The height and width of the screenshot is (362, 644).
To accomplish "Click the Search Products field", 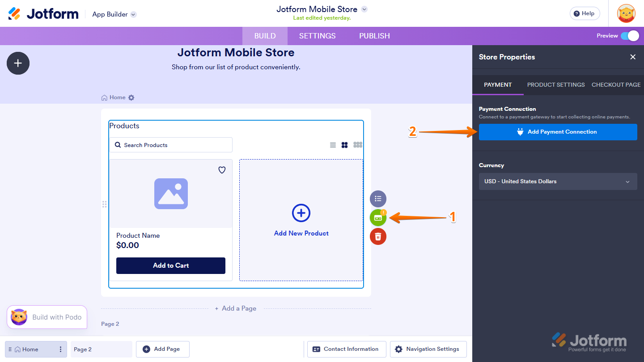I will coord(171,145).
